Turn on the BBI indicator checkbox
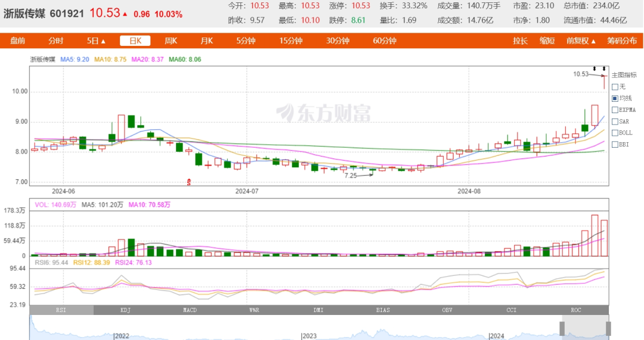 pos(615,144)
